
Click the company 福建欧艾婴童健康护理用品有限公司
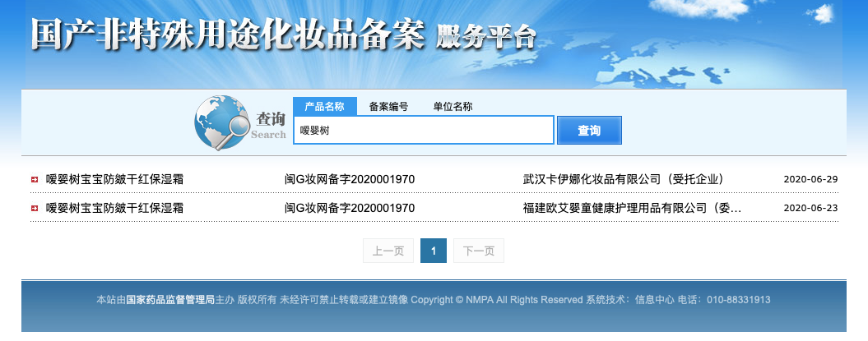coord(632,209)
